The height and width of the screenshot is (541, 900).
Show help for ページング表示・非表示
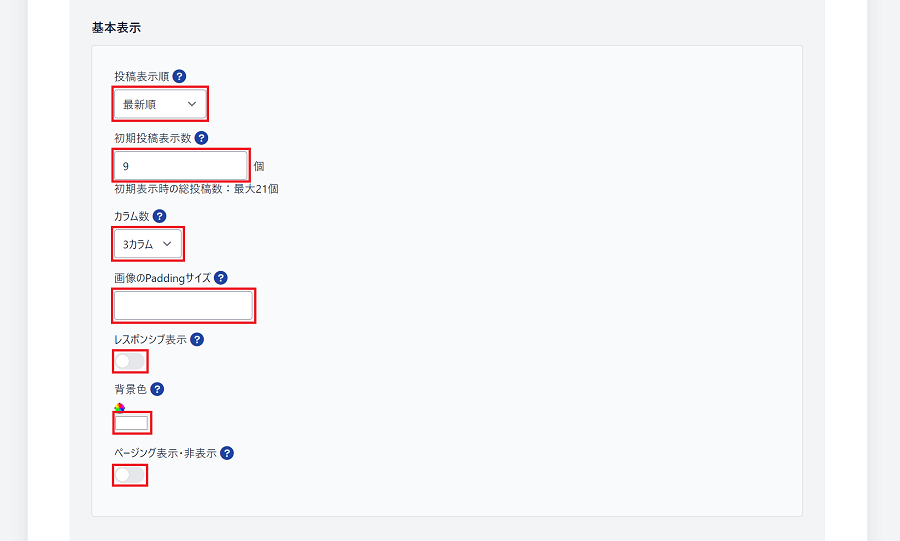click(227, 453)
